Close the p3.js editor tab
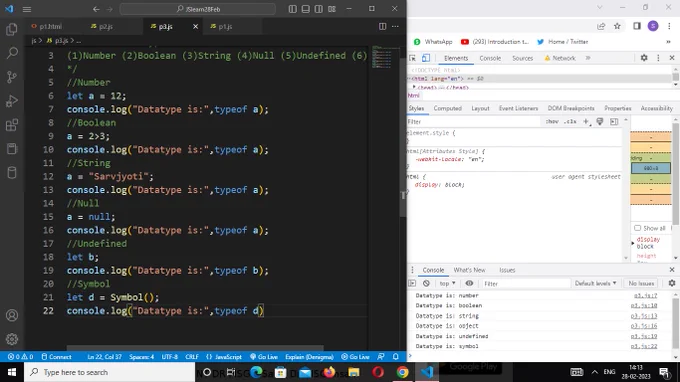The image size is (680, 382). pos(196,26)
